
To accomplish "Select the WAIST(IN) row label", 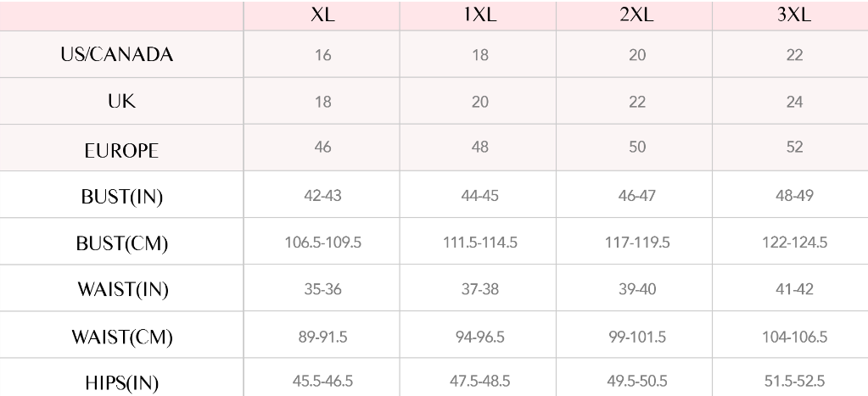I will 122,289.
